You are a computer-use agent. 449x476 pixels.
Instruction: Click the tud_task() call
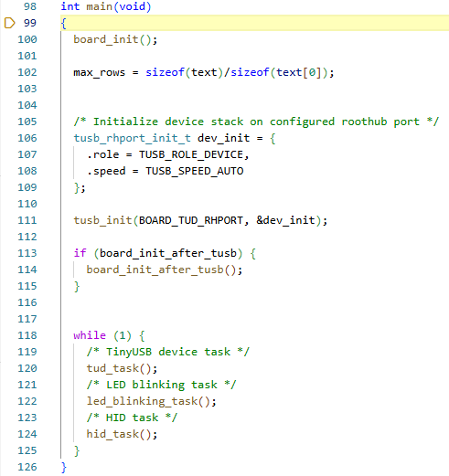pos(122,368)
